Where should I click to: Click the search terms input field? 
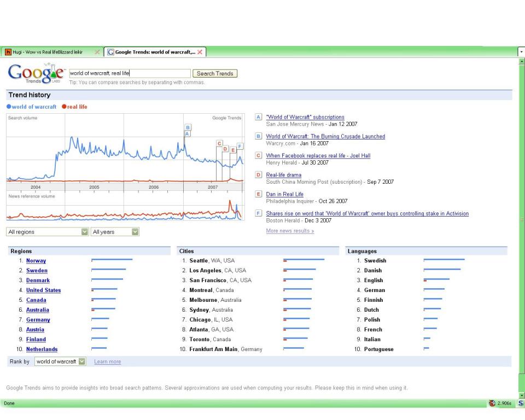point(130,73)
